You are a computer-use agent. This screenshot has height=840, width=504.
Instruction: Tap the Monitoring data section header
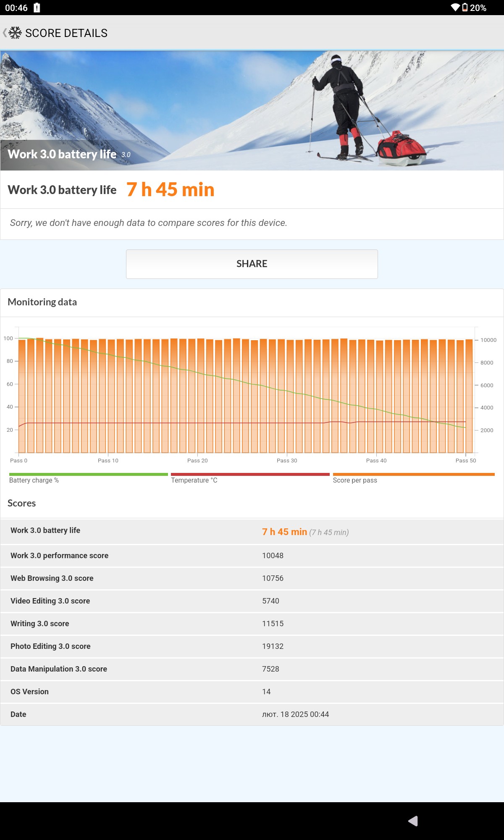[x=42, y=302]
